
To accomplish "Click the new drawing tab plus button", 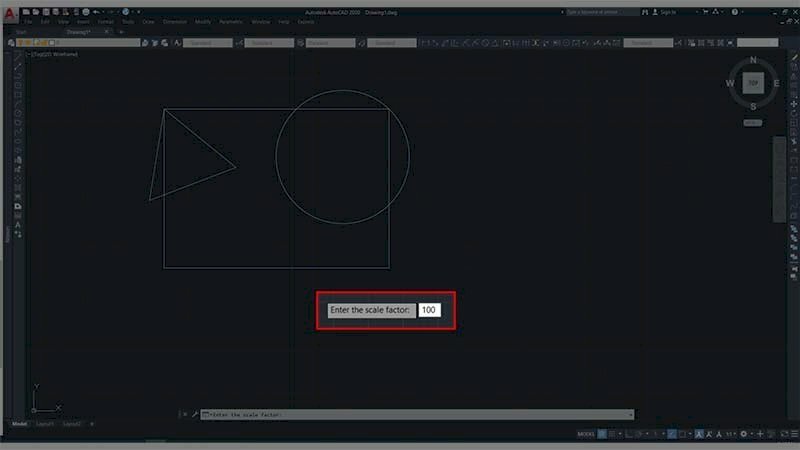I will pyautogui.click(x=121, y=32).
